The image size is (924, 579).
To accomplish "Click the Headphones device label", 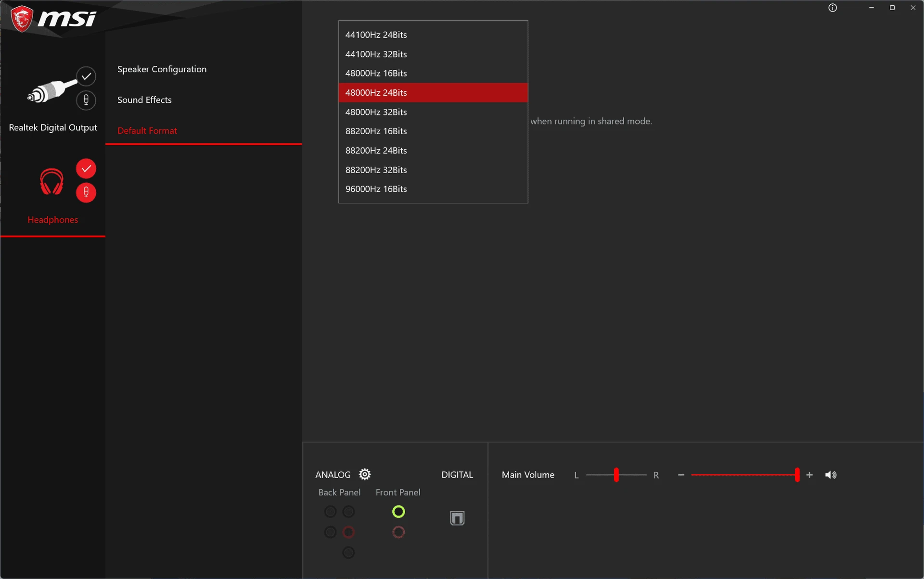I will click(x=53, y=220).
